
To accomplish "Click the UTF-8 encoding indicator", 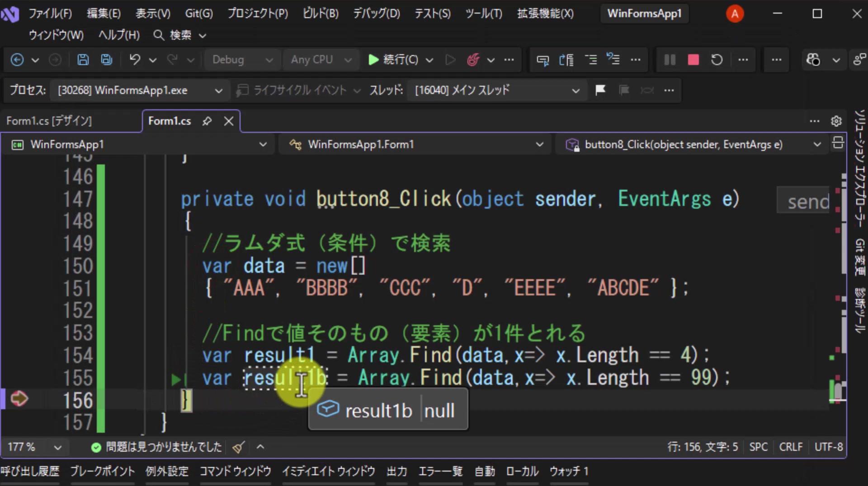I will click(828, 447).
